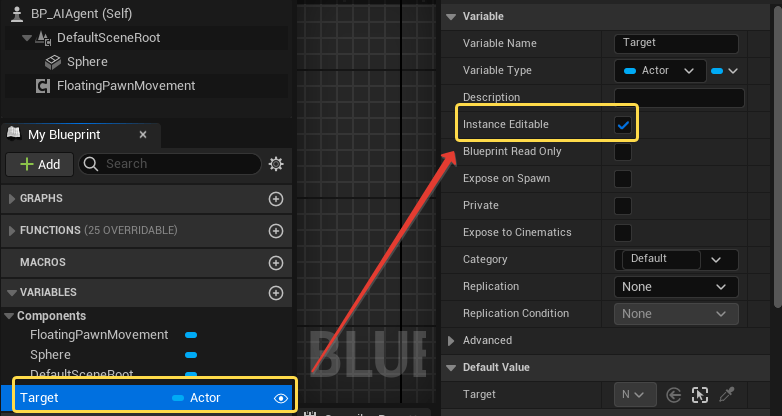The image size is (782, 416).
Task: Check the Expose on Spawn checkbox
Action: coord(623,179)
